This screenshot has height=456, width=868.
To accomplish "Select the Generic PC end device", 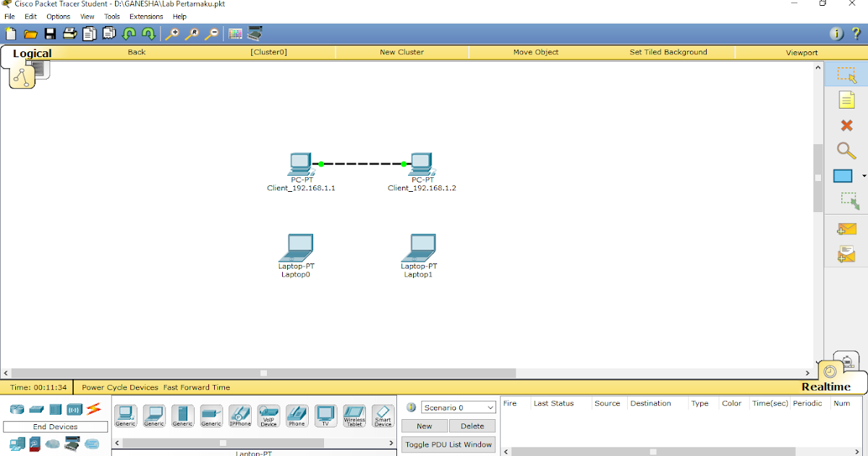I will click(x=125, y=415).
